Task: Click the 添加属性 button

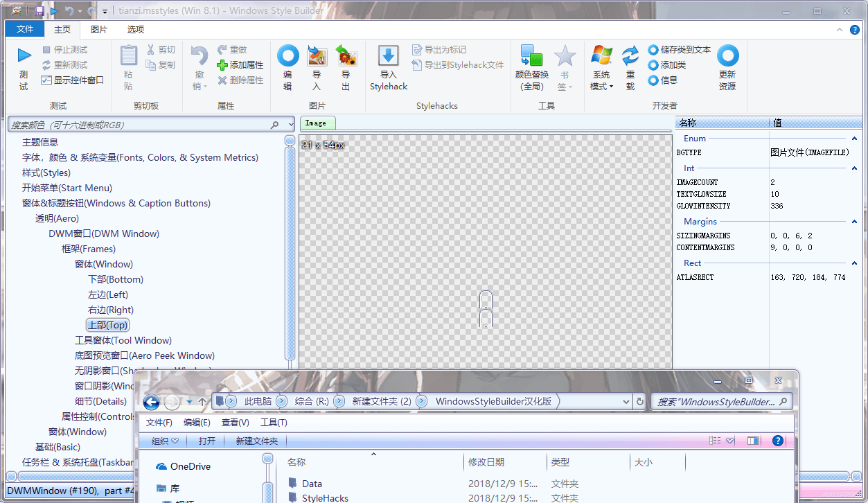Action: pos(240,65)
